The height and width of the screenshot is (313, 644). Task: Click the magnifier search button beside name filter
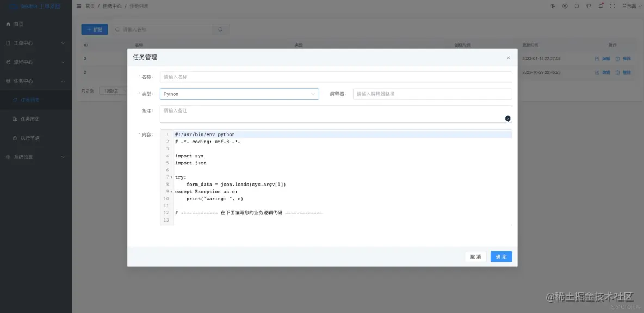point(221,29)
